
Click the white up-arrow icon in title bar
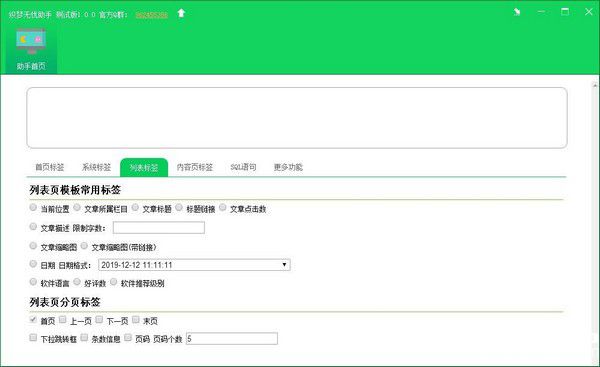[181, 14]
